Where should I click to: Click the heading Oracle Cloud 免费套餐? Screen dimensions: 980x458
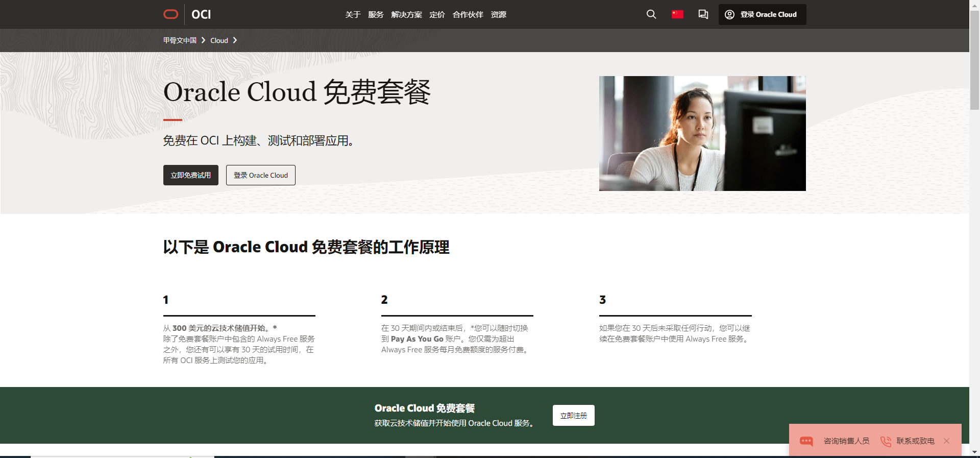pos(297,92)
